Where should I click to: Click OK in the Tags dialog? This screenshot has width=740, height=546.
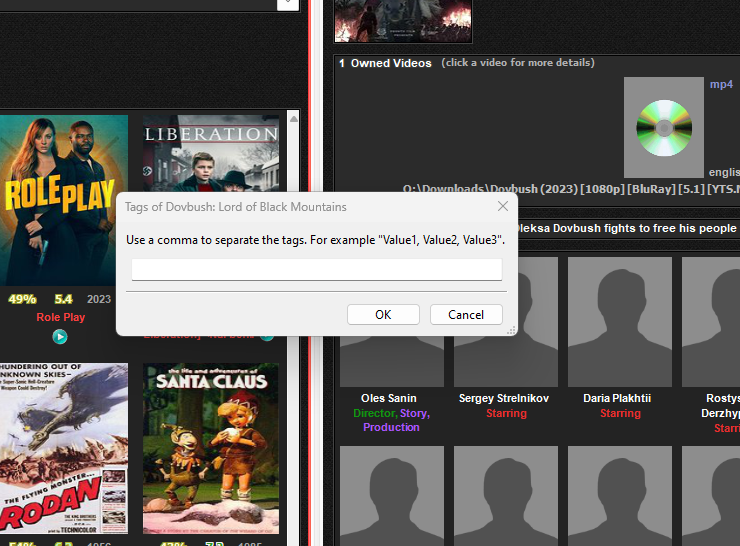383,315
